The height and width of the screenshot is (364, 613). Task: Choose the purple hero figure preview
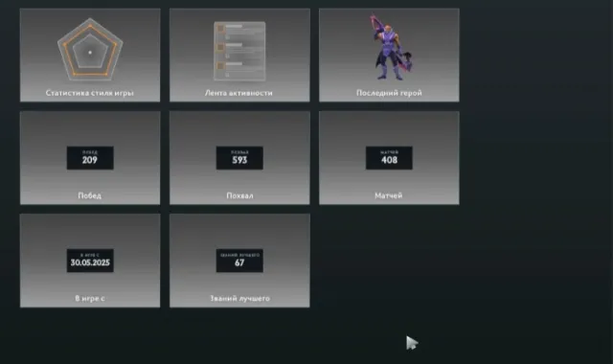point(390,47)
